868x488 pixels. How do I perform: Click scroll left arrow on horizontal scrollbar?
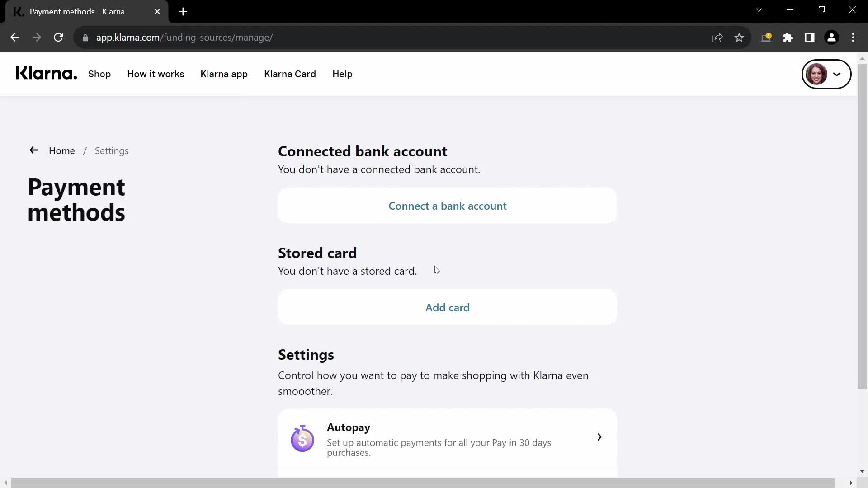coord(5,483)
